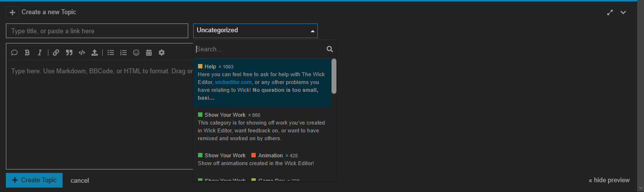The height and width of the screenshot is (192, 644).
Task: Insert date and time with calendar icon
Action: point(149,52)
